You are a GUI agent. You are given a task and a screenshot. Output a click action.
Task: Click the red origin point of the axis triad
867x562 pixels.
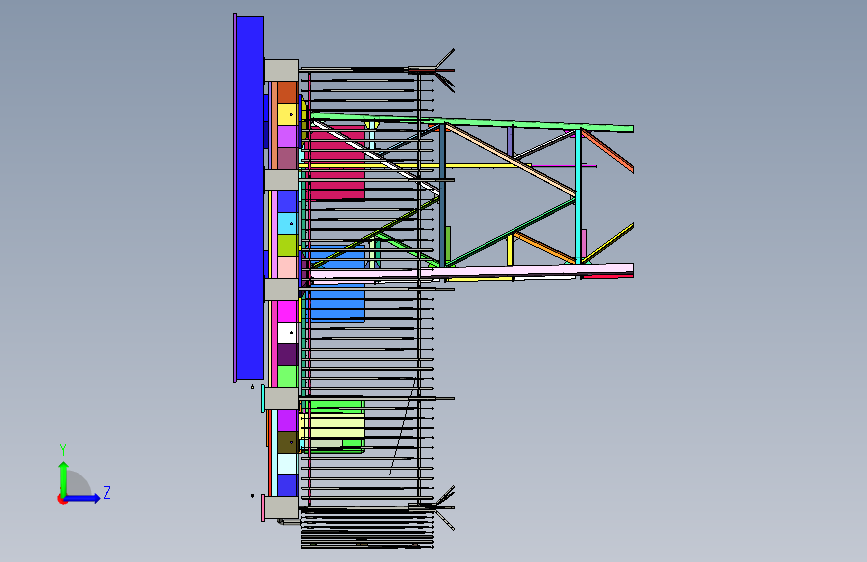(x=62, y=499)
